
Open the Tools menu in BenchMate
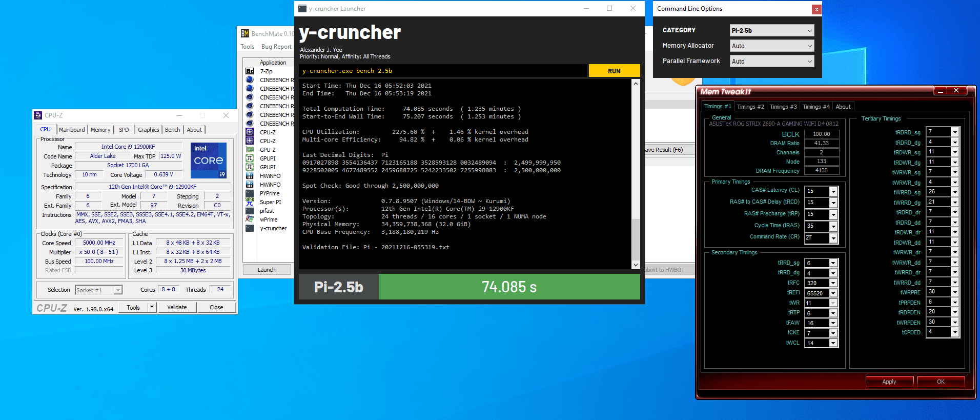(x=248, y=47)
